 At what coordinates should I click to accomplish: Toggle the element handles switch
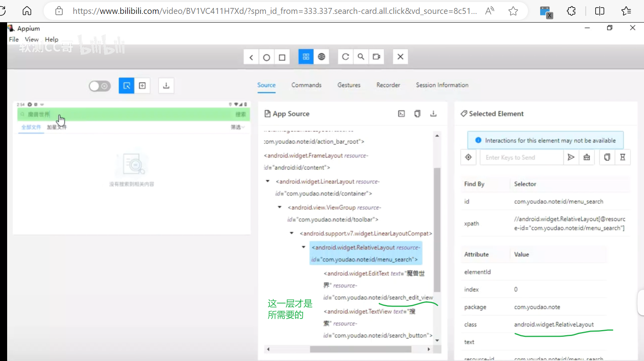pos(99,86)
